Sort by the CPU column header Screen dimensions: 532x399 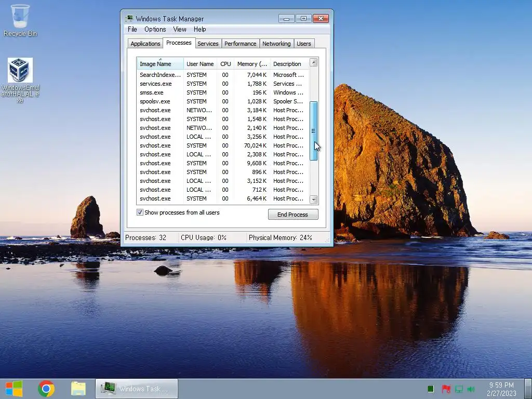click(225, 64)
